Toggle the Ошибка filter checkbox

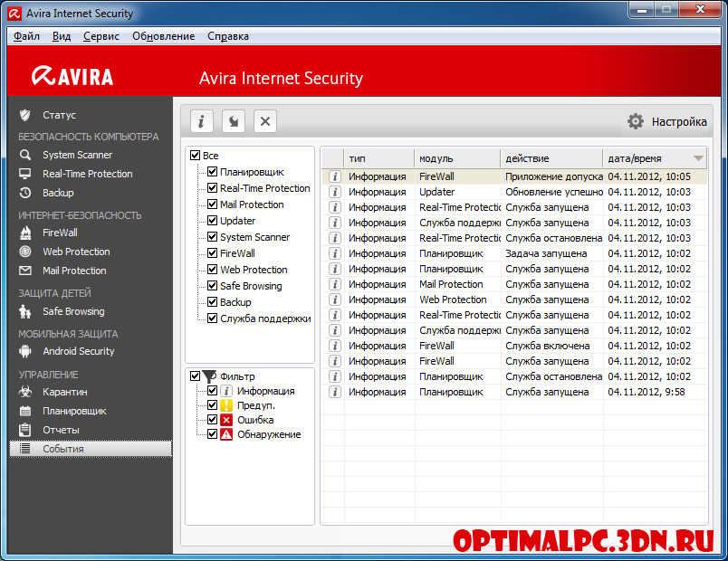(212, 420)
